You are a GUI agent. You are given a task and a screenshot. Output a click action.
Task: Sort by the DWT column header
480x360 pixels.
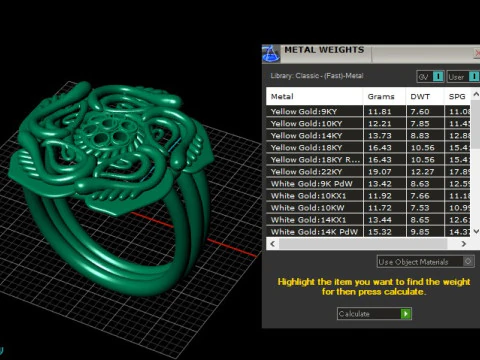(425, 96)
